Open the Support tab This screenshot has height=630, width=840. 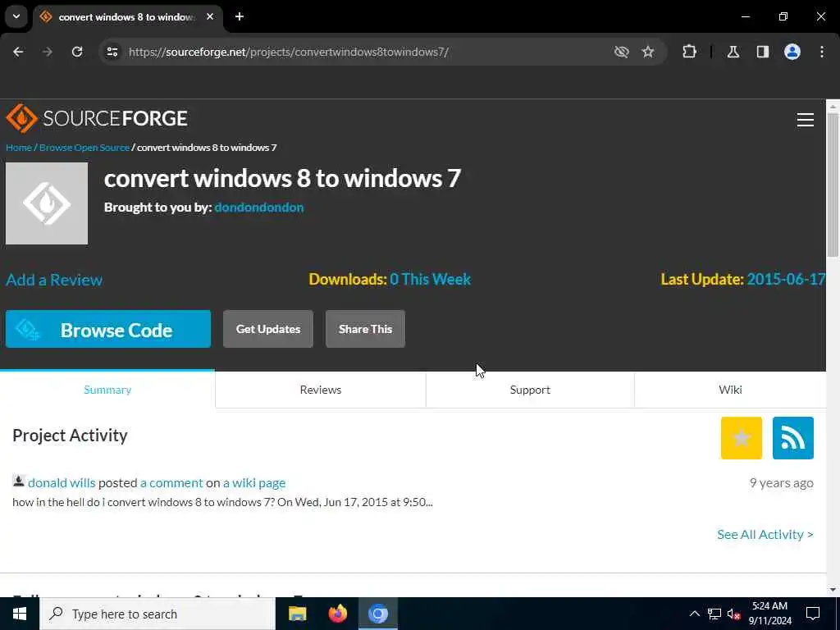coord(530,390)
